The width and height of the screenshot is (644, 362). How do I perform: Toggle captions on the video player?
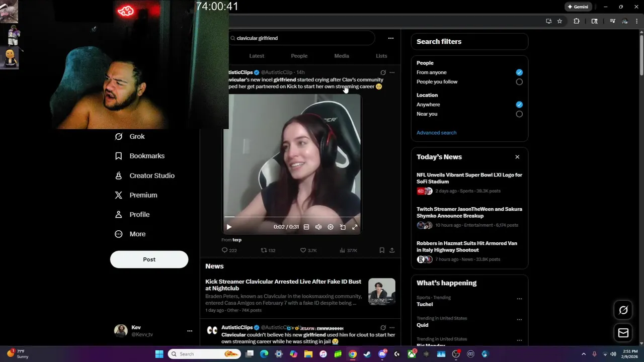pos(306,227)
